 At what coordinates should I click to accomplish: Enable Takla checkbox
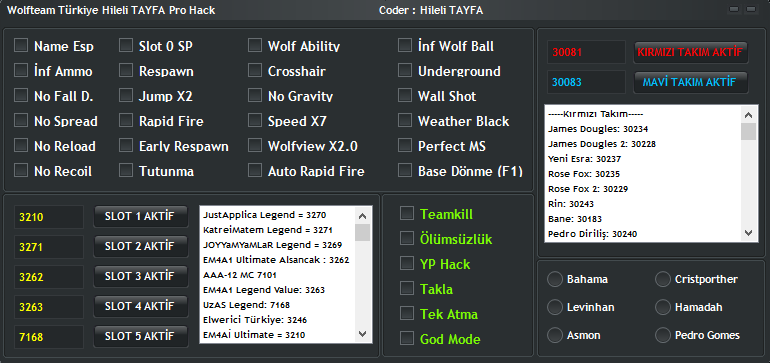(x=407, y=289)
